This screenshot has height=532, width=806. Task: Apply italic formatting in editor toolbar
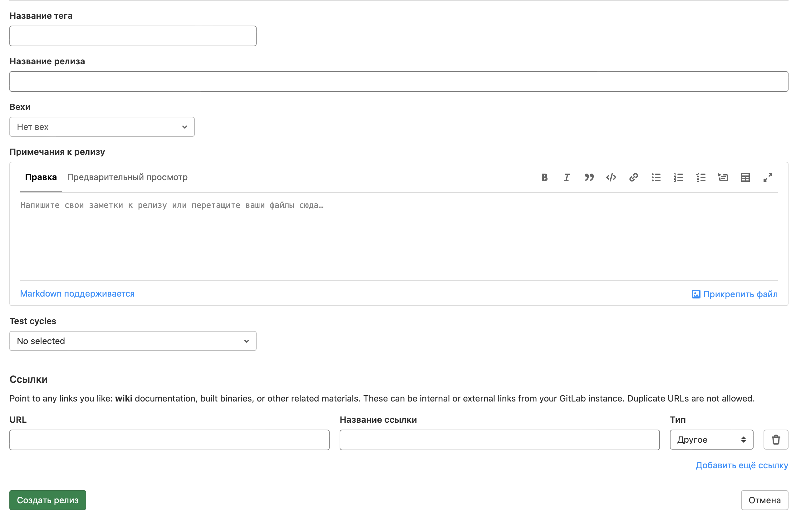click(567, 177)
